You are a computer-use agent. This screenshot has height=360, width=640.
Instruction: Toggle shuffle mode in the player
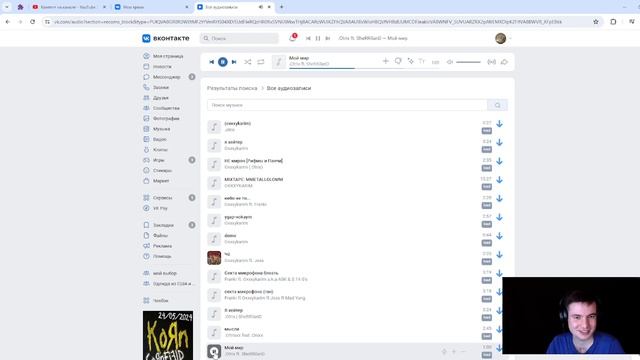(x=248, y=62)
